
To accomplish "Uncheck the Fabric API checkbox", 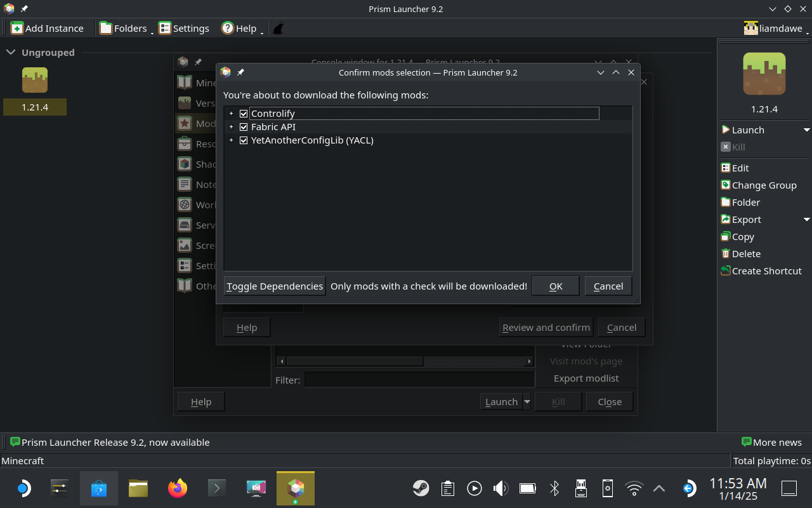I will [244, 127].
